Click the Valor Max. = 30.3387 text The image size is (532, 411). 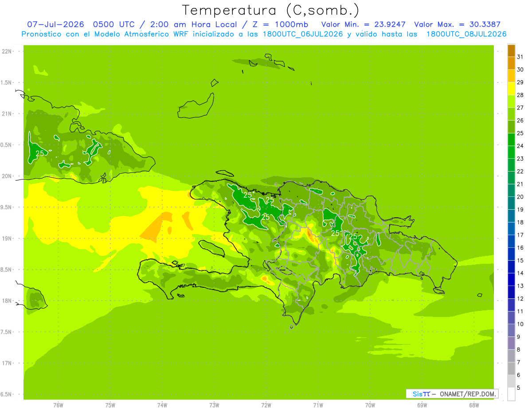tap(459, 24)
